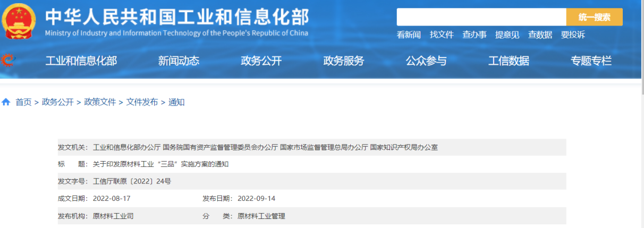This screenshot has height=228, width=644.
Task: Click the 统一搜索 search button
Action: (x=594, y=17)
